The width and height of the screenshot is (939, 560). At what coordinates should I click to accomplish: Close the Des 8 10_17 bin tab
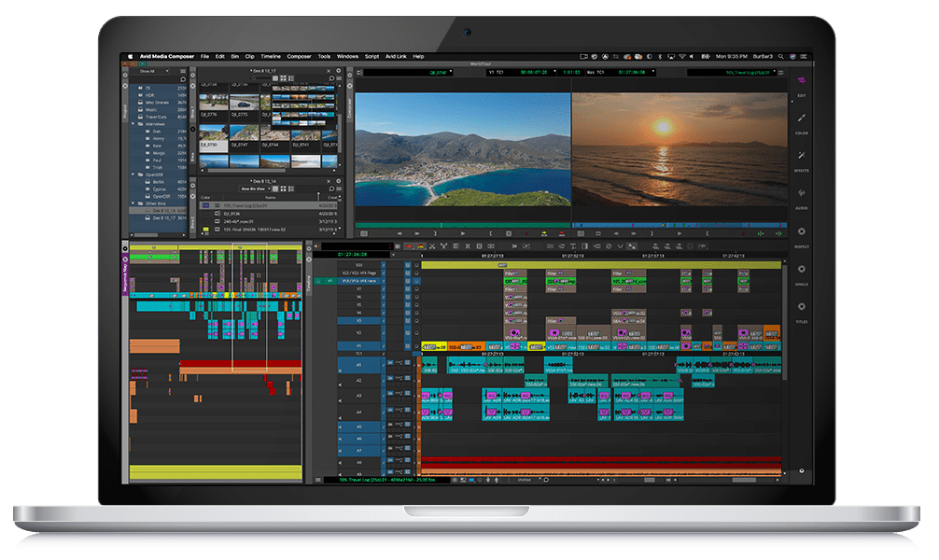tap(329, 71)
